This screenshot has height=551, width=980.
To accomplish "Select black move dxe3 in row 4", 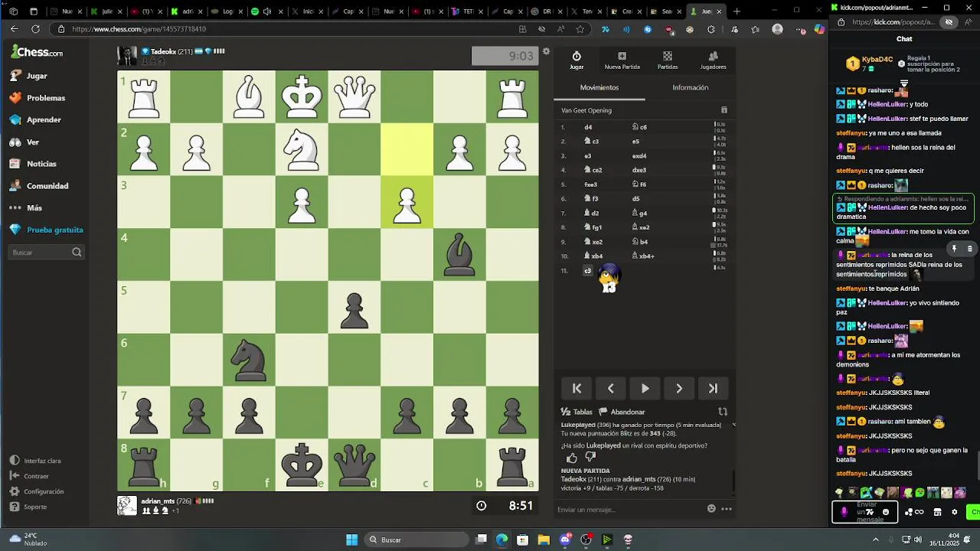I will click(x=639, y=170).
